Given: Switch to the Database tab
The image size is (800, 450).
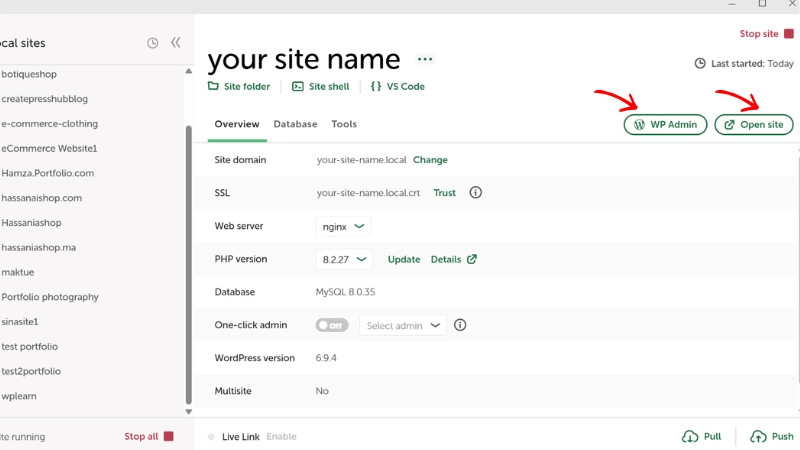Looking at the screenshot, I should point(295,124).
